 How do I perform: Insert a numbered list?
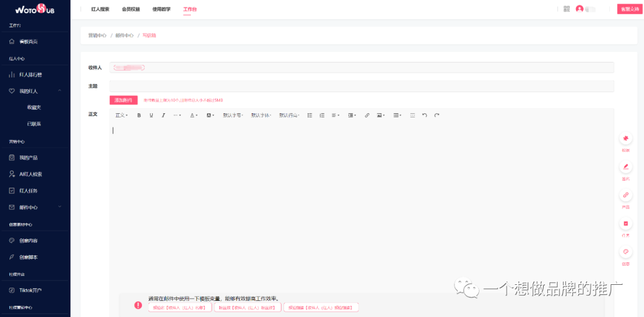pos(322,116)
